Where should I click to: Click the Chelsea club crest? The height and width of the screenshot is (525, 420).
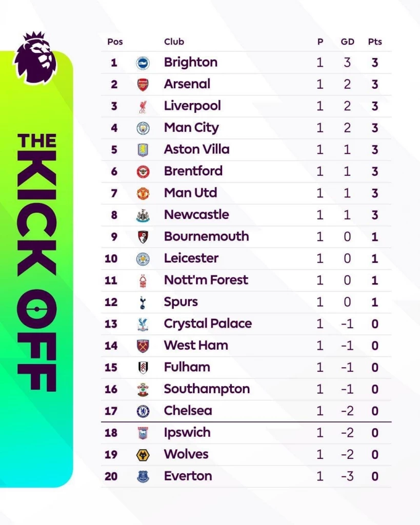coord(143,411)
